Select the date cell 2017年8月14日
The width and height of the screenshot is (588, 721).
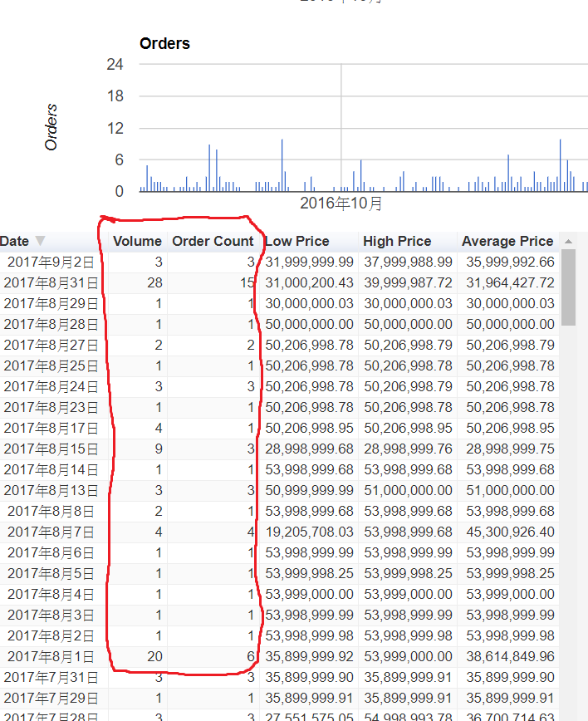pos(51,469)
